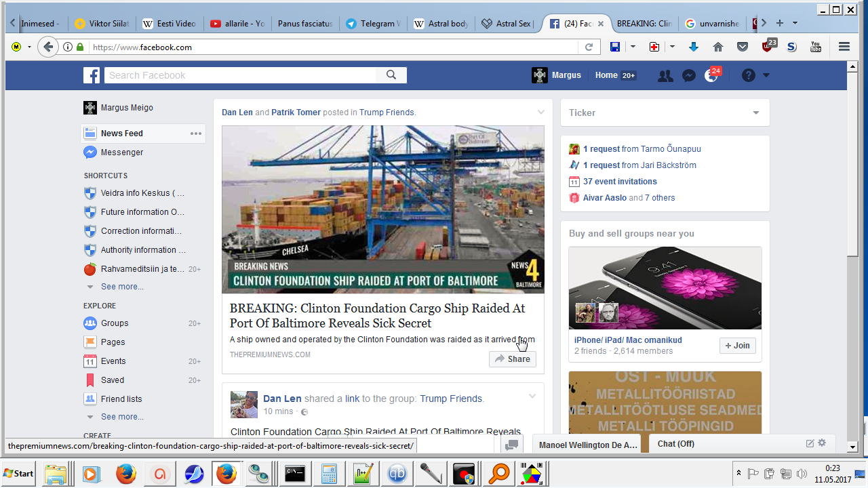The width and height of the screenshot is (868, 488).
Task: Open the magnifier search taskbar icon
Action: 499,473
